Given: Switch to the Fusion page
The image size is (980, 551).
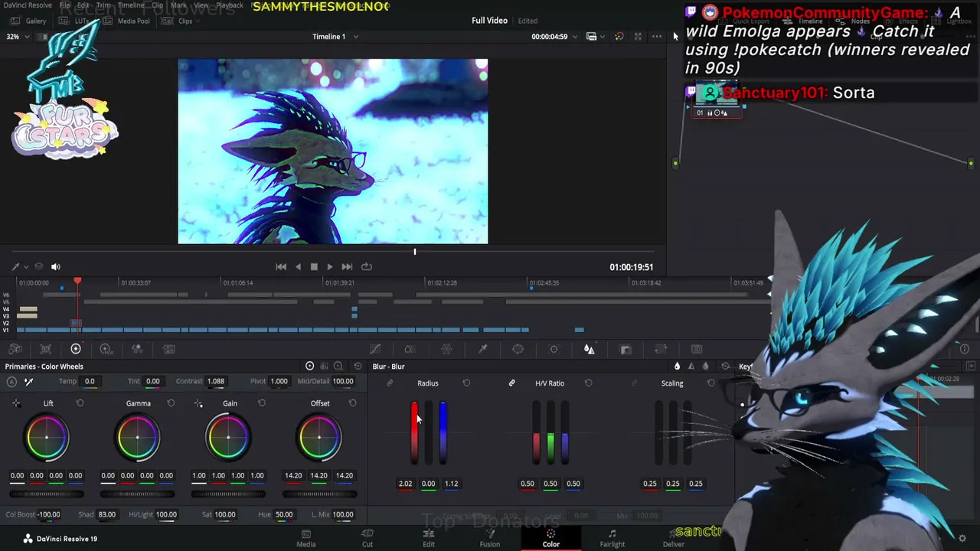Looking at the screenshot, I should tap(490, 538).
